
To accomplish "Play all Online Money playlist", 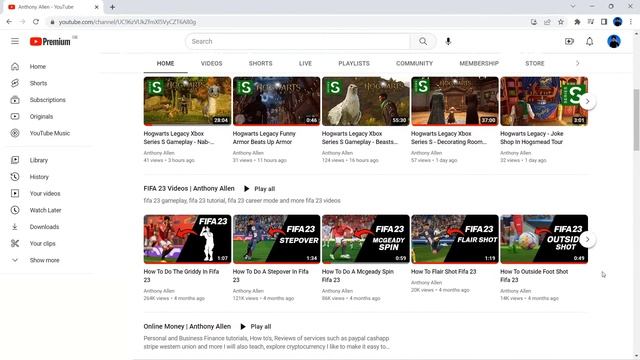I will (256, 327).
